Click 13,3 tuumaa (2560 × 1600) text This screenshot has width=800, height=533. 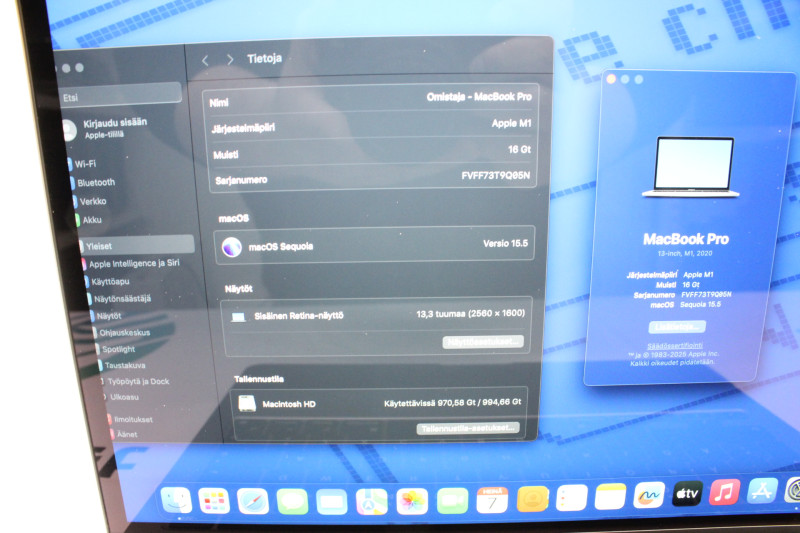click(x=470, y=314)
